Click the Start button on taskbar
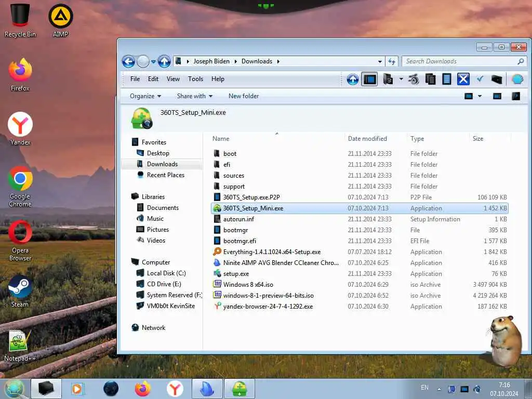Viewport: 532px width, 399px height. 14,389
